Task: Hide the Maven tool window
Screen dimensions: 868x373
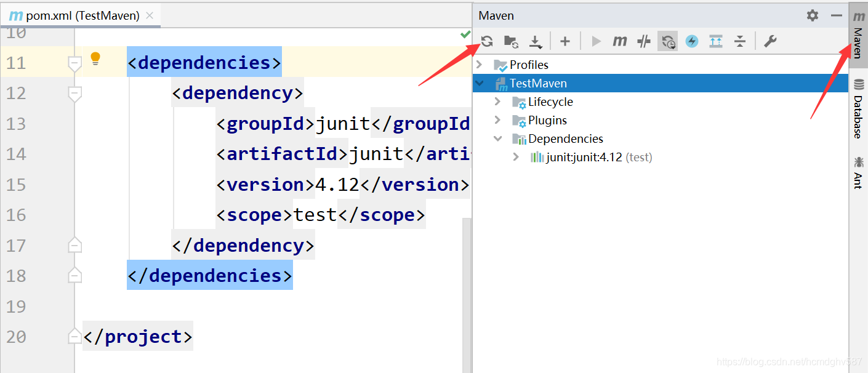Action: tap(836, 15)
